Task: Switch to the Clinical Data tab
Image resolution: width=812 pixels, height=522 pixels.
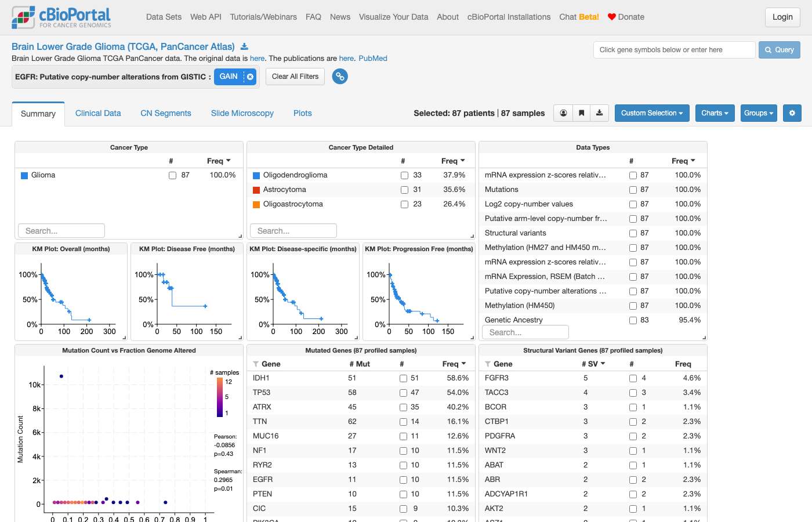Action: (x=98, y=113)
